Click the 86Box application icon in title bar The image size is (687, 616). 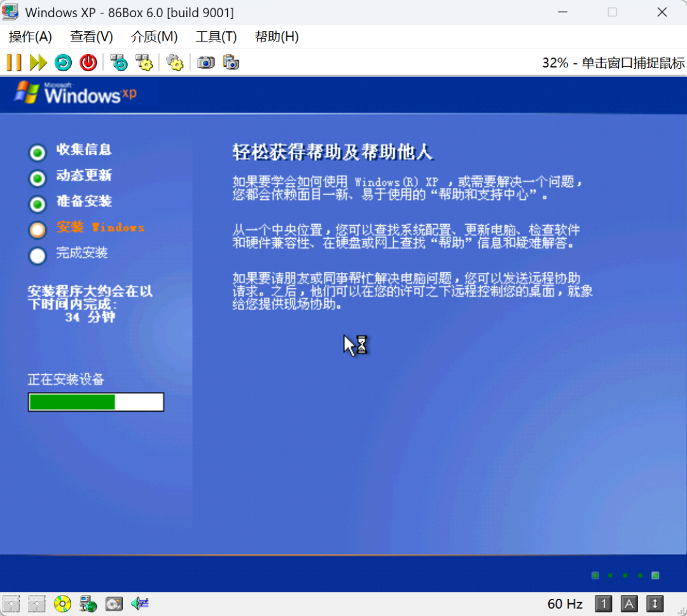click(10, 12)
